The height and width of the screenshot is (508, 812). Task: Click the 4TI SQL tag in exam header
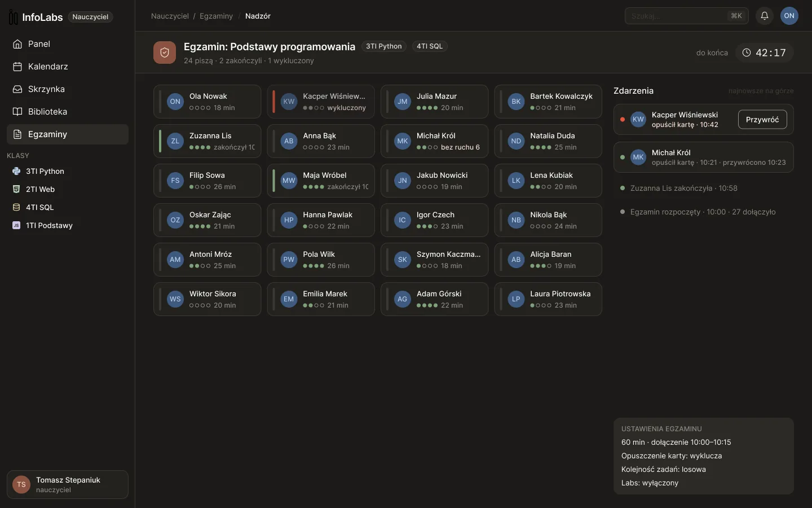point(430,46)
